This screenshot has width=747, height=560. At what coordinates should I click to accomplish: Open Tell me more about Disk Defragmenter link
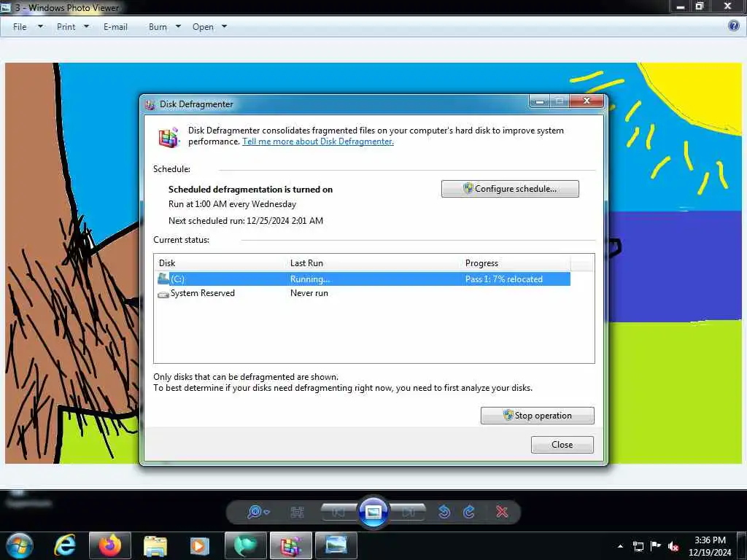coord(318,141)
